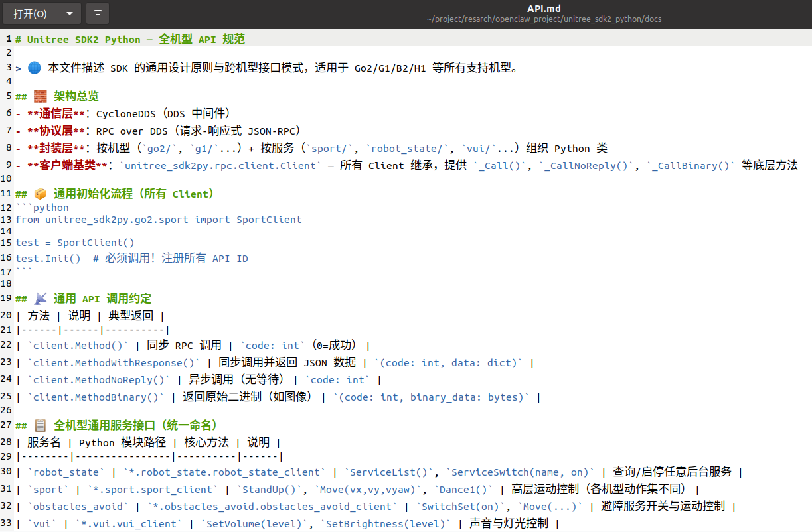Image resolution: width=812 pixels, height=532 pixels.
Task: Click the code 'client.MethodWithResponse()'
Action: click(114, 363)
